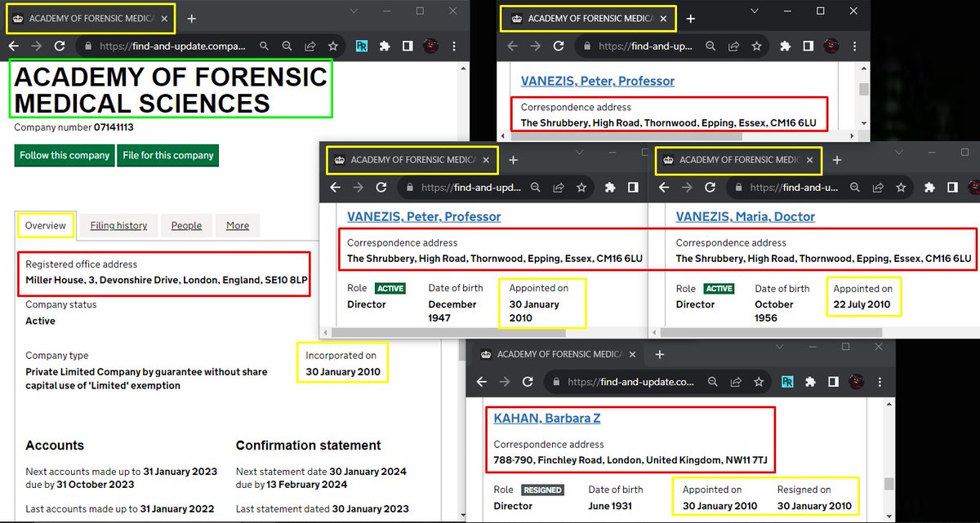Open new tab in Maria Vanezis window

(x=837, y=160)
